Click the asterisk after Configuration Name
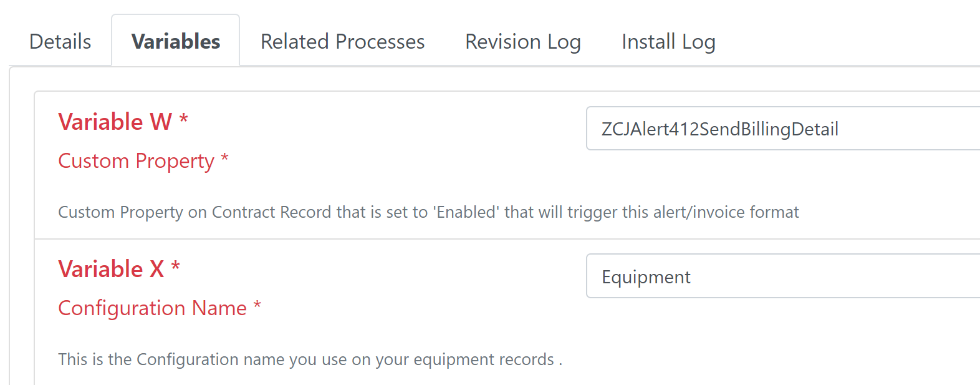The height and width of the screenshot is (385, 980). tap(257, 305)
